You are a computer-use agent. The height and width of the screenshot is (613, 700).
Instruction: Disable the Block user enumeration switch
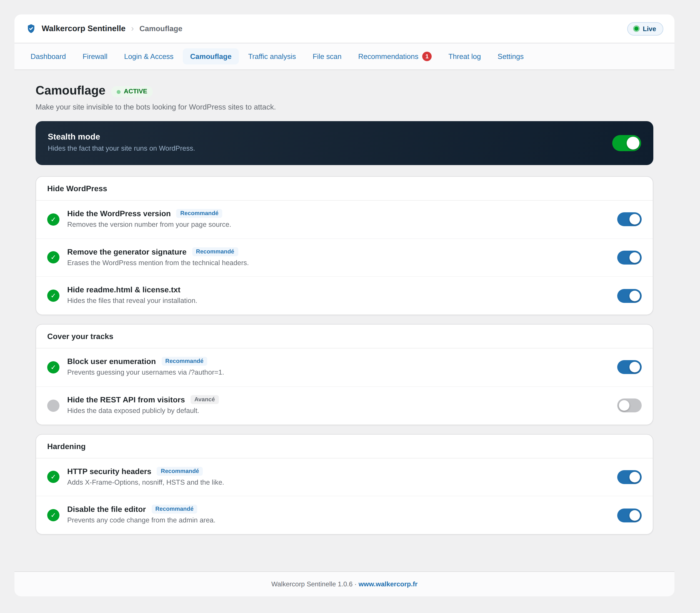(x=629, y=367)
